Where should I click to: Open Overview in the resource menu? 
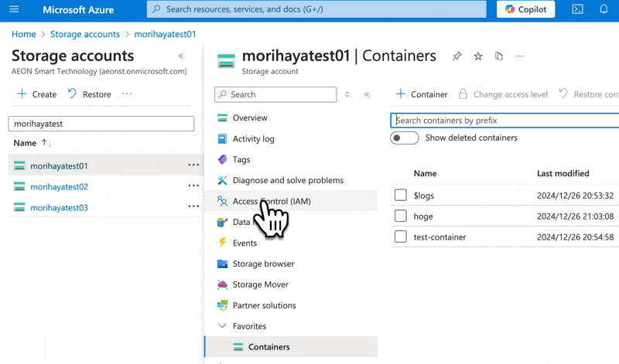(250, 118)
